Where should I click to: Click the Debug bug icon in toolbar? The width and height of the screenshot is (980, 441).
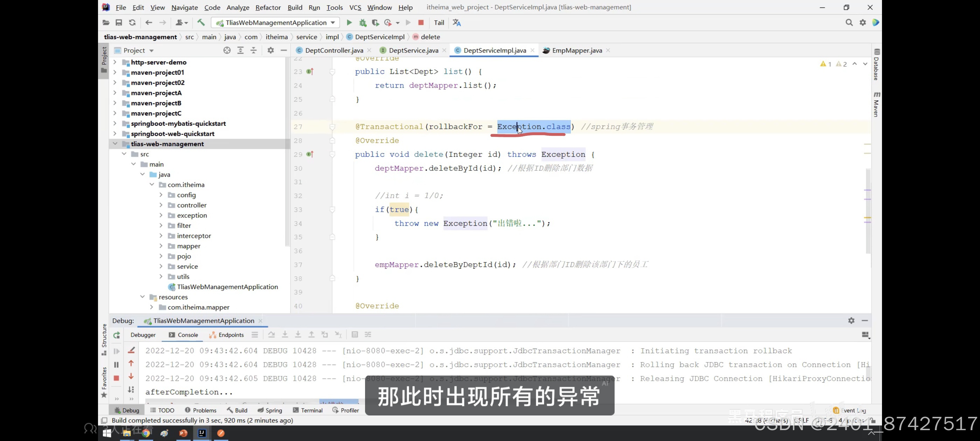[363, 22]
